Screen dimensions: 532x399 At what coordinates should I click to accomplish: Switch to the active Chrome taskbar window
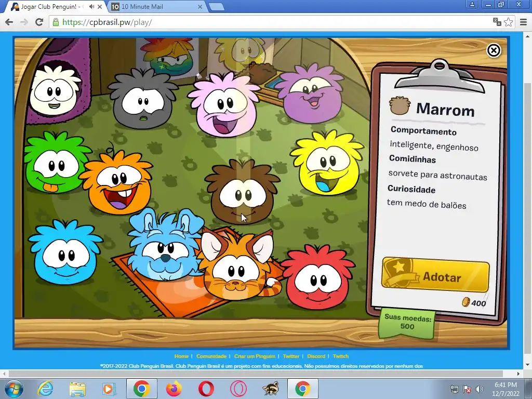click(303, 389)
